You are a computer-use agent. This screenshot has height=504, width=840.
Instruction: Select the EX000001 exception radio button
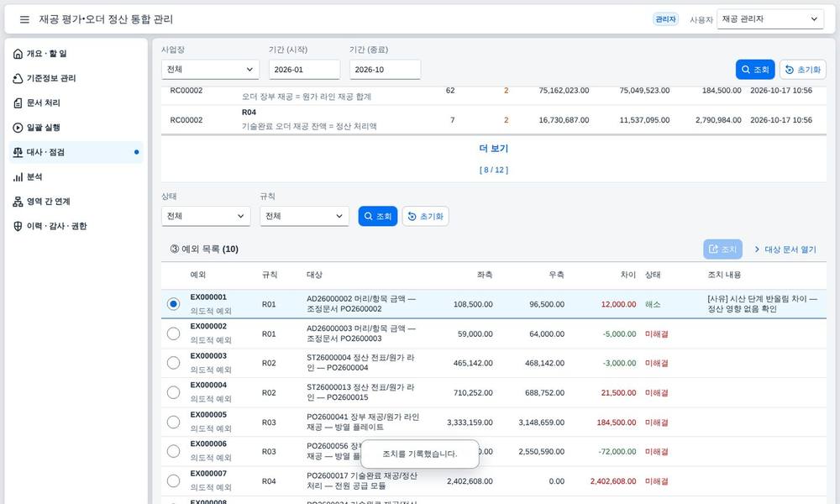pyautogui.click(x=173, y=304)
